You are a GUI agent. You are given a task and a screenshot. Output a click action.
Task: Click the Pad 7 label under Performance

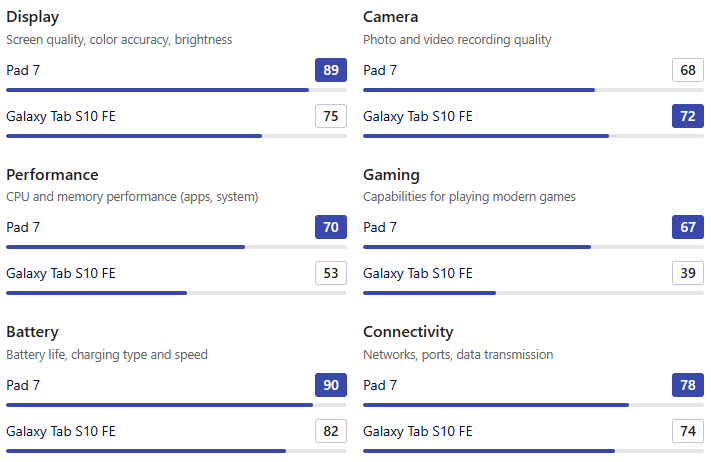pyautogui.click(x=23, y=227)
